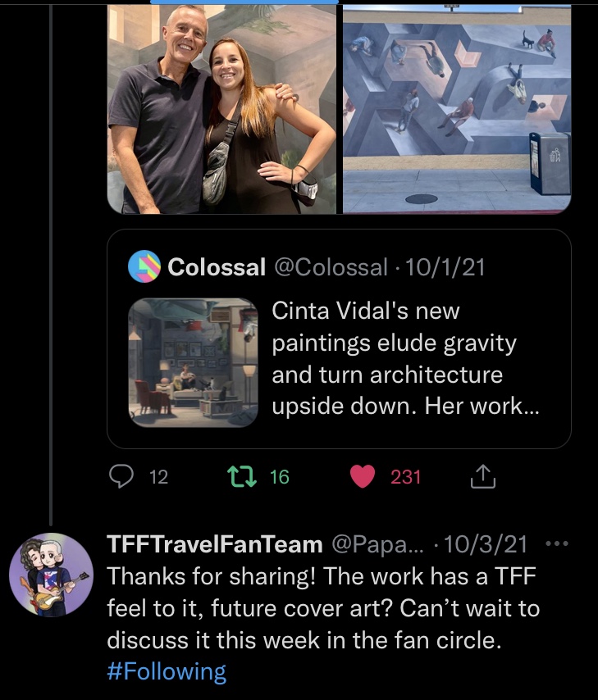Open the TFFTravelFanTeam display name
The image size is (598, 700).
[215, 543]
